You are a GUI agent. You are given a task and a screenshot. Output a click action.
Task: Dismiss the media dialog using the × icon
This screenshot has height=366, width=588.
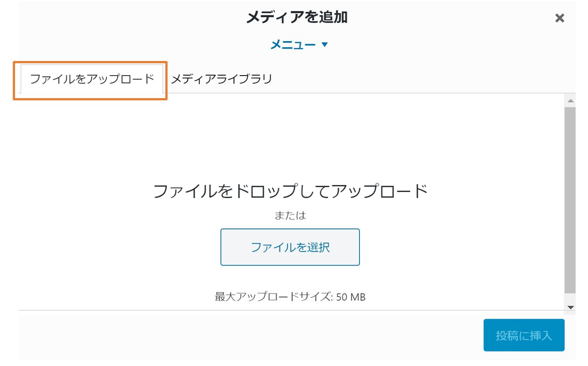(x=559, y=18)
